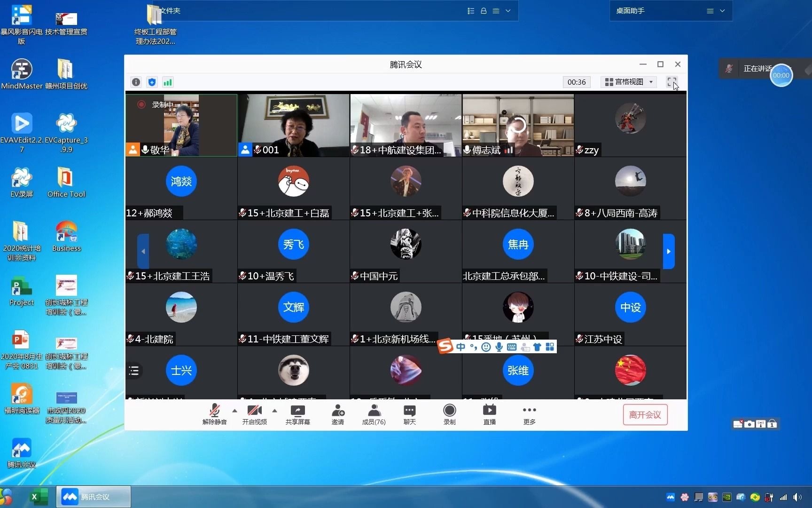Open the 聊天 chat panel

point(410,414)
